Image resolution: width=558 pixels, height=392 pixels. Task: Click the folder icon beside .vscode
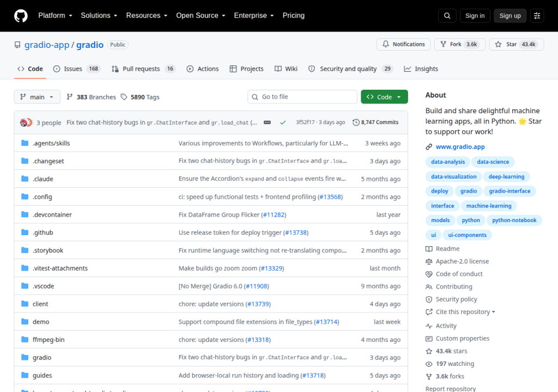pos(25,286)
